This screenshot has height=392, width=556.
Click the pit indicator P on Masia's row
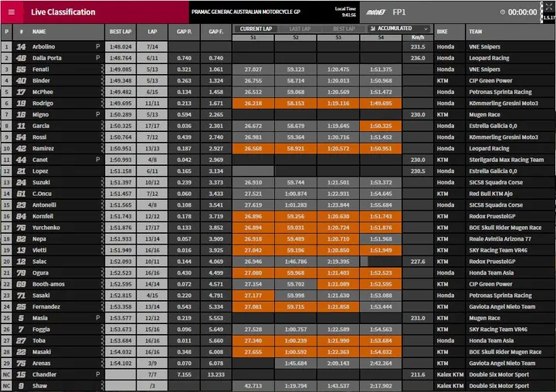pos(98,318)
